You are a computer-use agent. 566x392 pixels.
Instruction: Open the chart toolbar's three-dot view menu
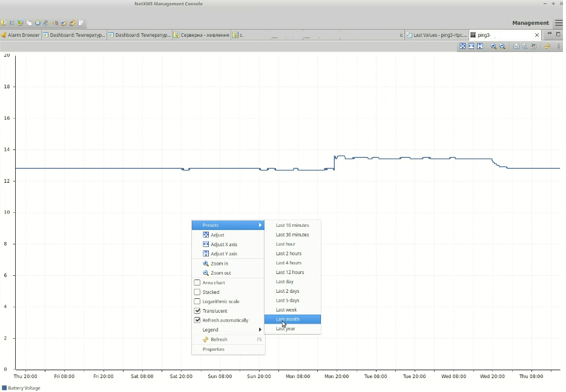558,46
